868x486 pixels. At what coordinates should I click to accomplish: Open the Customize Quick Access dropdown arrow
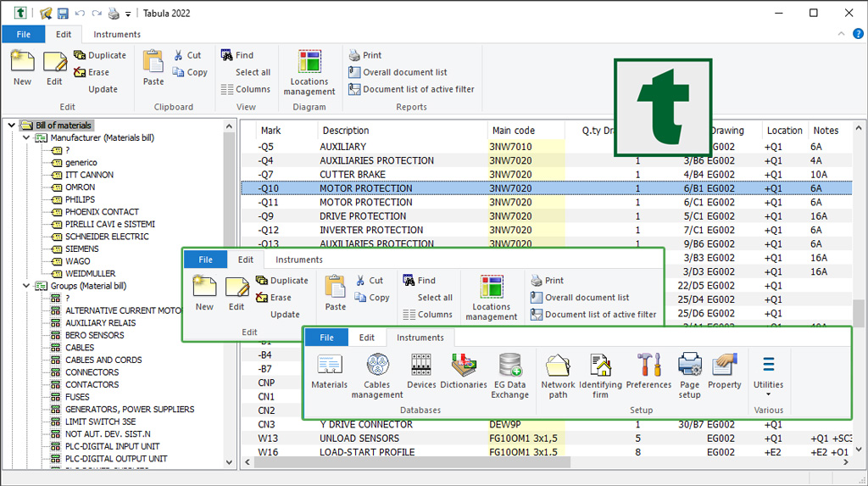128,14
